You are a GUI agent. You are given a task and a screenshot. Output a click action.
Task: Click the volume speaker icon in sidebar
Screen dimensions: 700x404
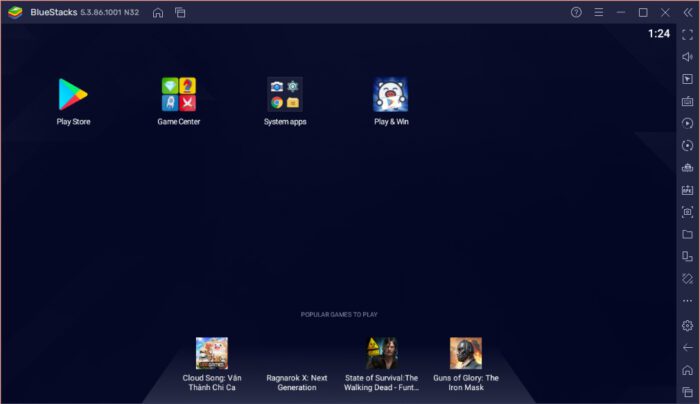(x=688, y=57)
